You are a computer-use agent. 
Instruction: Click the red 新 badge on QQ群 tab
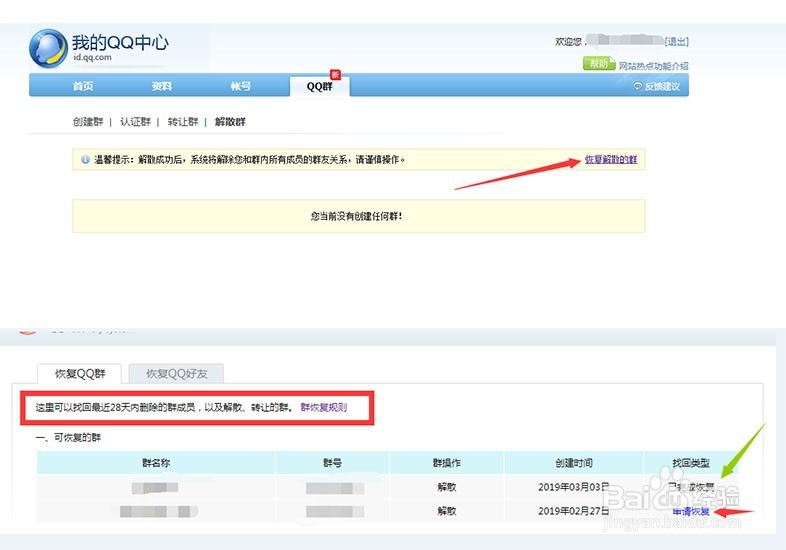335,74
